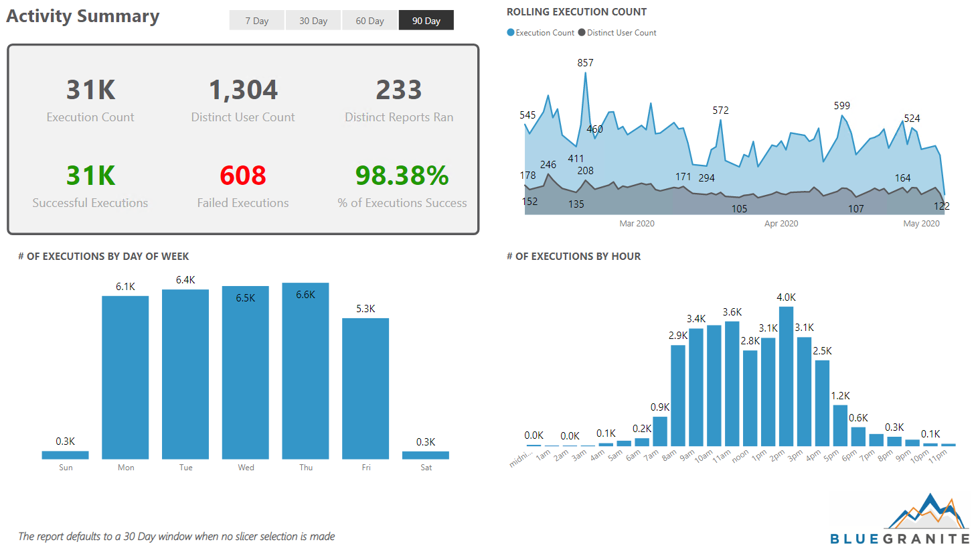Click the 98.38% success rate value
980x550 pixels.
pyautogui.click(x=402, y=176)
